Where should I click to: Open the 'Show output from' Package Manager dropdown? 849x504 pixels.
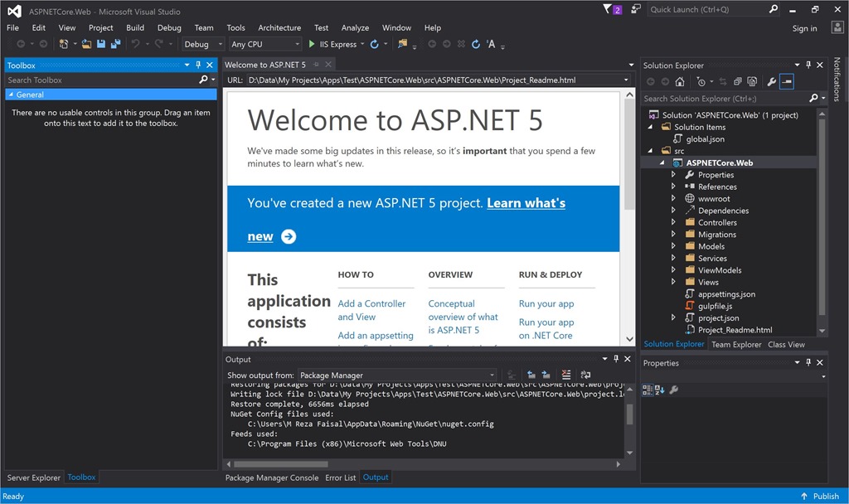397,375
